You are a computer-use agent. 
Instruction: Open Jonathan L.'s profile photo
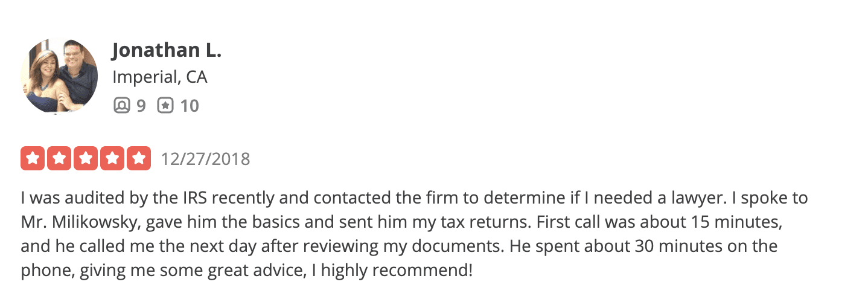click(x=59, y=76)
